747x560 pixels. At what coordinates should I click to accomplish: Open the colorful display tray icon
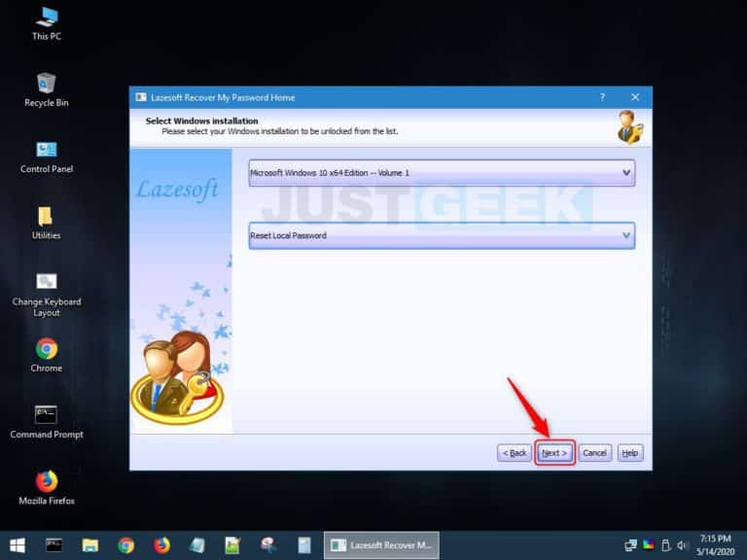[649, 544]
